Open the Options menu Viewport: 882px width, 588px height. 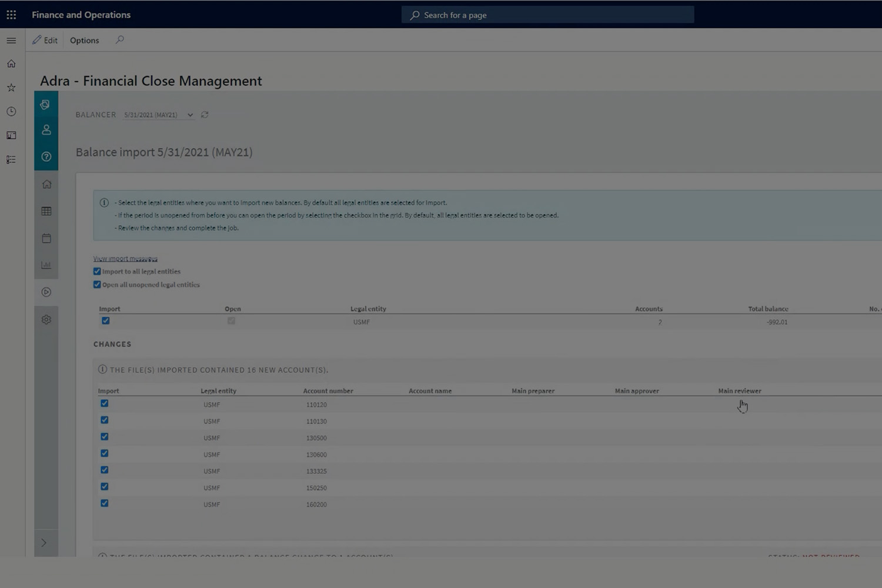pyautogui.click(x=85, y=41)
